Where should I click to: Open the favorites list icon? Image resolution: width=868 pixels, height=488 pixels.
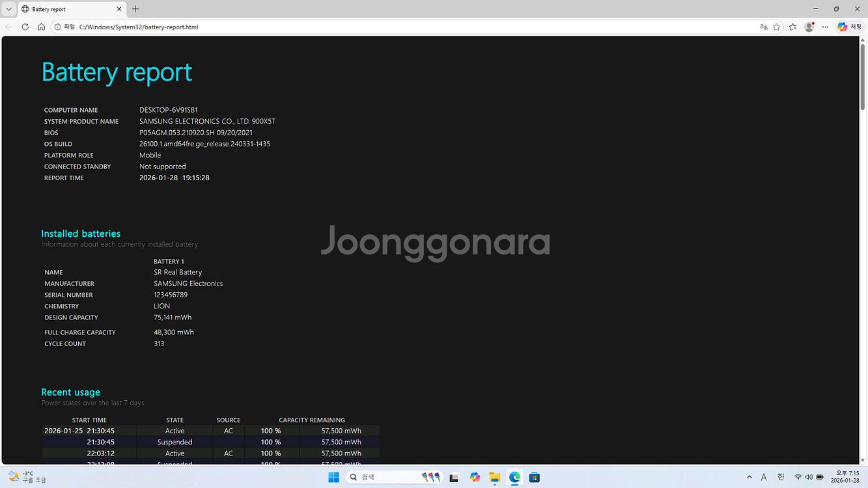pos(792,27)
